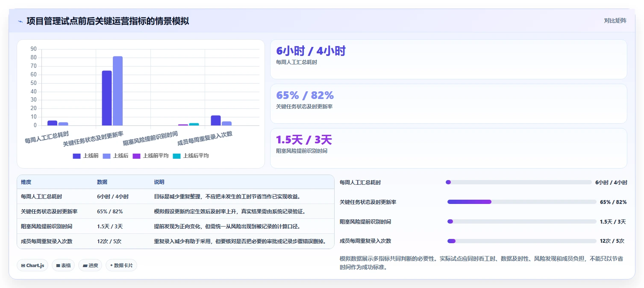The height and width of the screenshot is (288, 644).
Task: Click the 1.5天 / 3天 data card
Action: point(448,148)
